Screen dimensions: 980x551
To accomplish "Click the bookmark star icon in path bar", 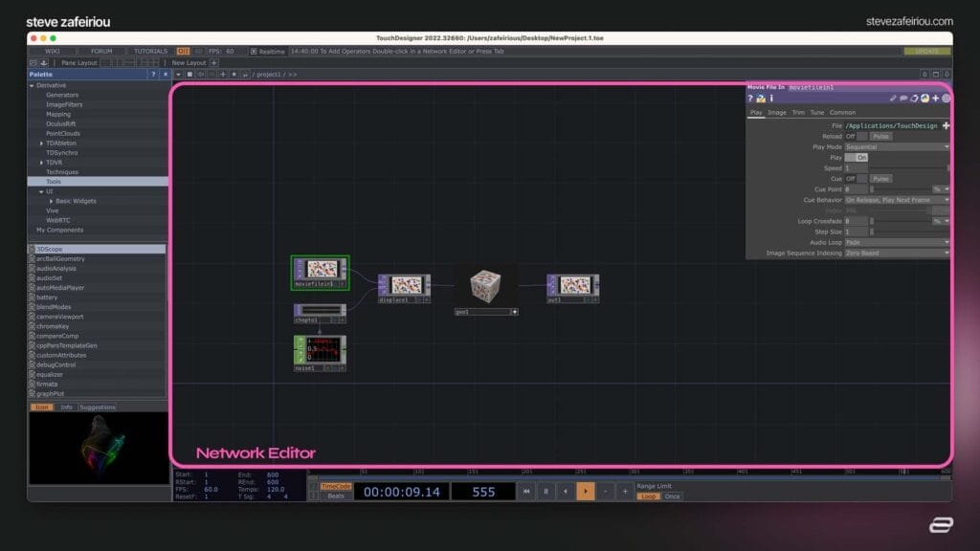I will coord(234,75).
